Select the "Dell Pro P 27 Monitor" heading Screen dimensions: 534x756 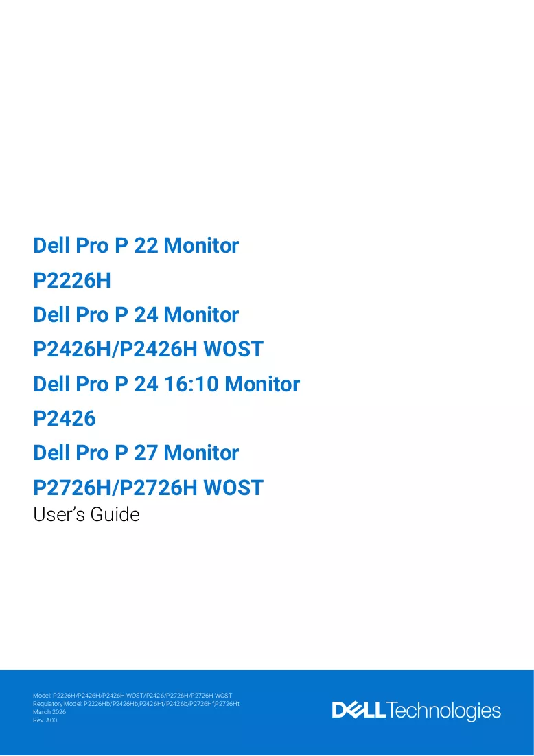[x=136, y=453]
